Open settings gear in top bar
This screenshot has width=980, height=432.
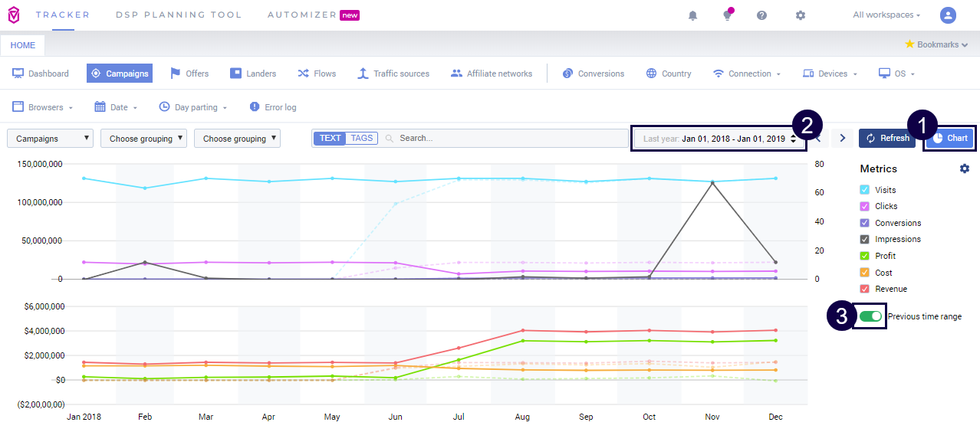[800, 15]
